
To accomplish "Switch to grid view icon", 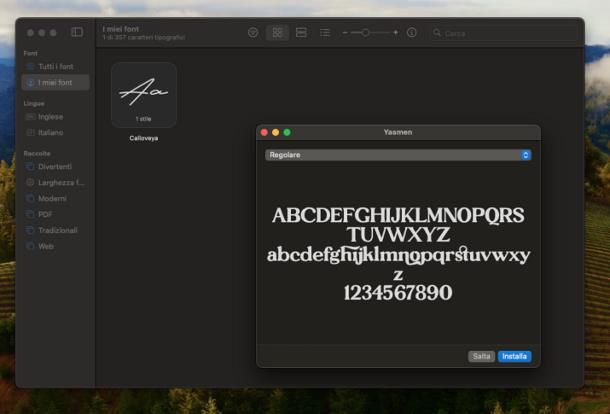I will coord(277,33).
